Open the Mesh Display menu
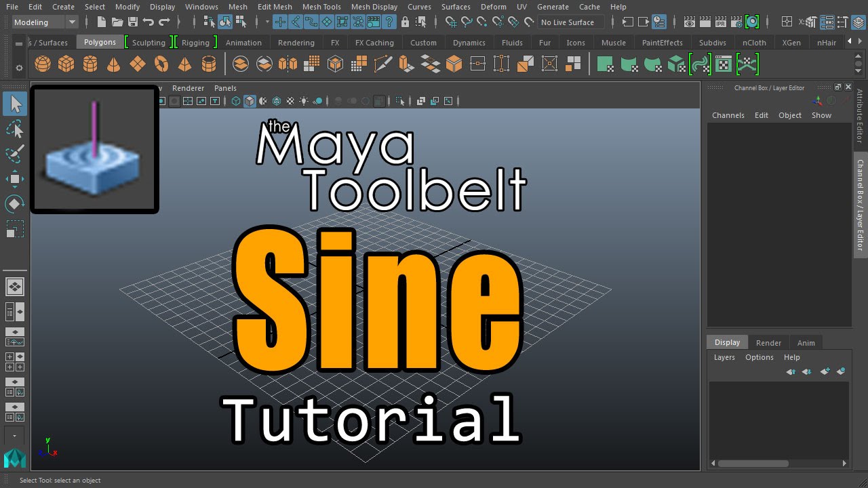868x488 pixels. (x=374, y=7)
